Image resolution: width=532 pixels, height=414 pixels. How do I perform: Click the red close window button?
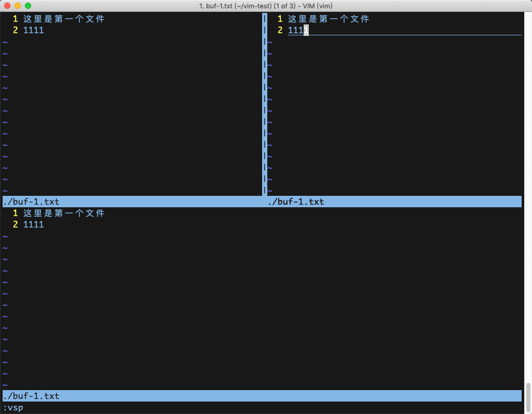[7, 6]
